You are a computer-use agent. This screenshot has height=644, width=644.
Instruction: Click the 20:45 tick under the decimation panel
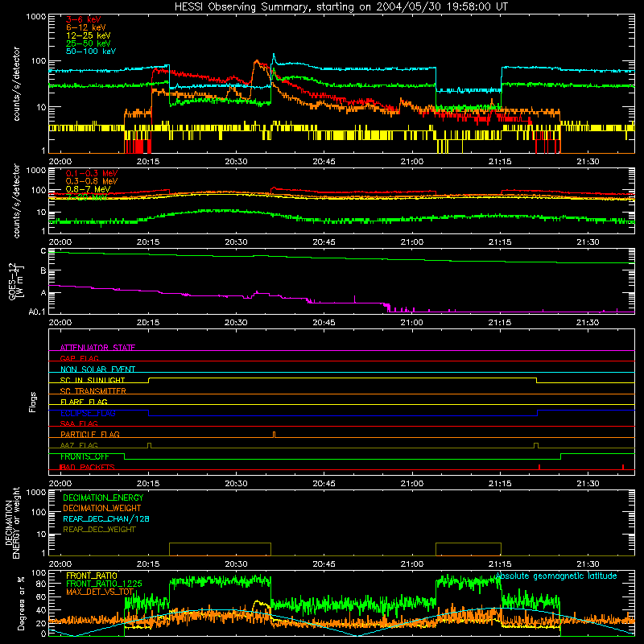pos(324,564)
